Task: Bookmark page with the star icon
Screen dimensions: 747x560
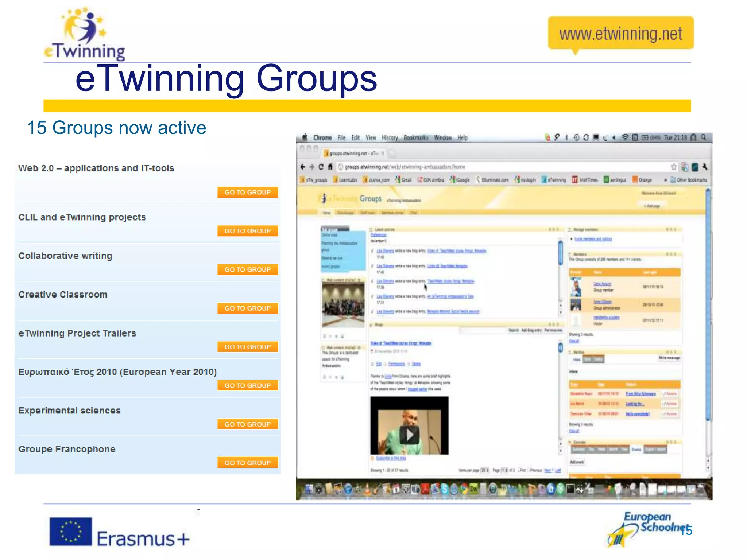Action: (674, 167)
